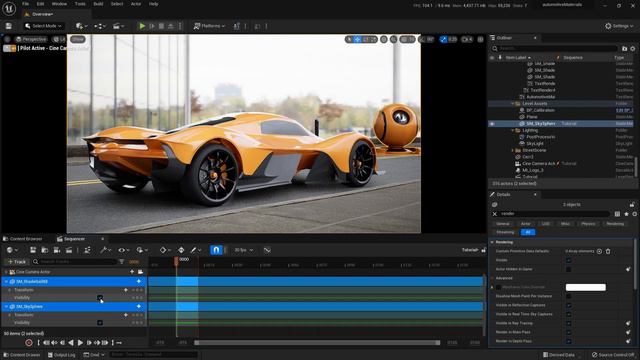Open the Select Mode dropdown
640x360 pixels.
(x=43, y=26)
